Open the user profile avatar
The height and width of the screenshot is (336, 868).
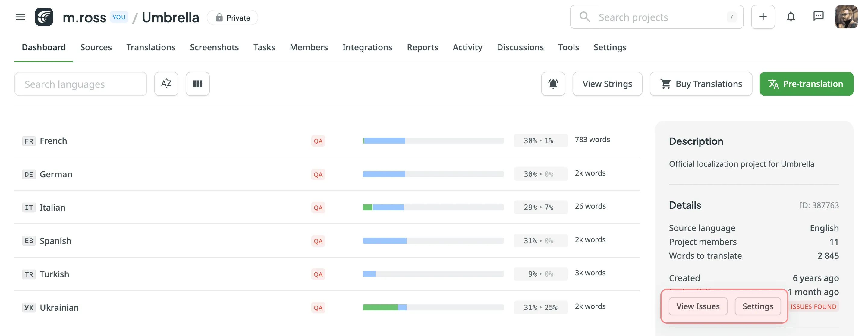[x=846, y=17]
